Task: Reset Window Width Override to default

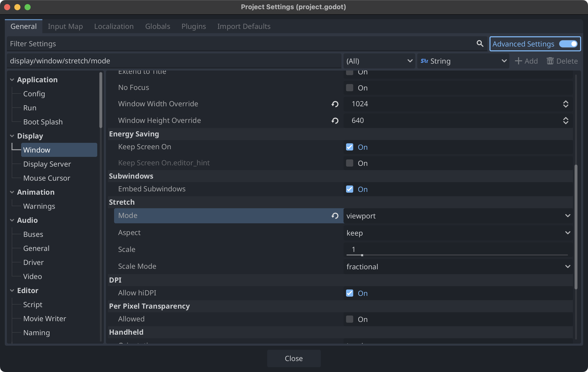Action: pyautogui.click(x=335, y=104)
